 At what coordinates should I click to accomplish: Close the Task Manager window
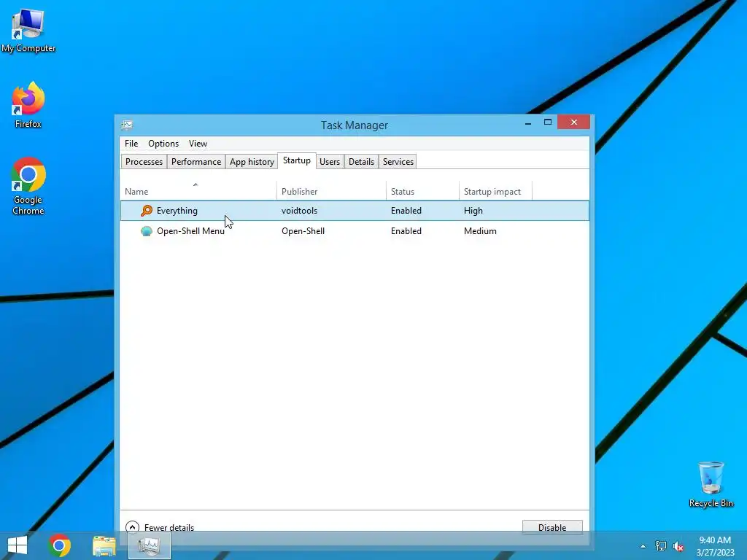[x=573, y=122]
